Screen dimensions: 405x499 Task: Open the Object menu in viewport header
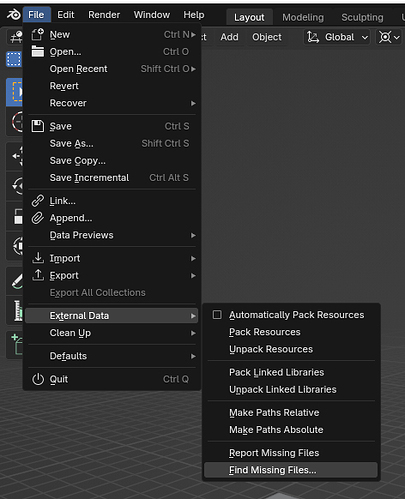point(267,37)
